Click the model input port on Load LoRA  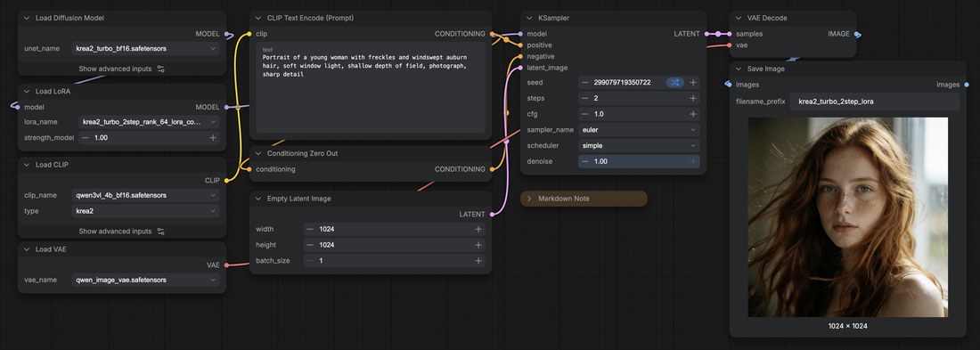(18, 108)
